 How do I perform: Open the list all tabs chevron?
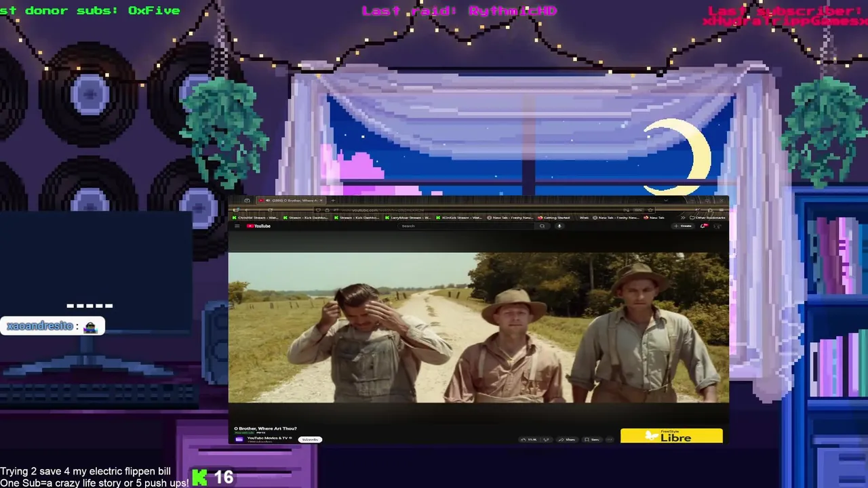666,200
